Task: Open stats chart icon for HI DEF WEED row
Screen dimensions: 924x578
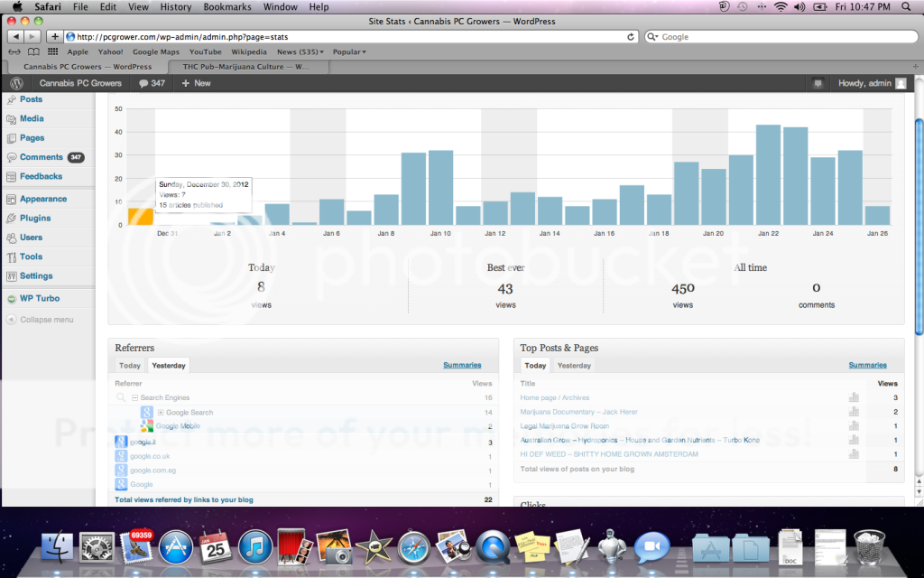Action: pyautogui.click(x=854, y=454)
